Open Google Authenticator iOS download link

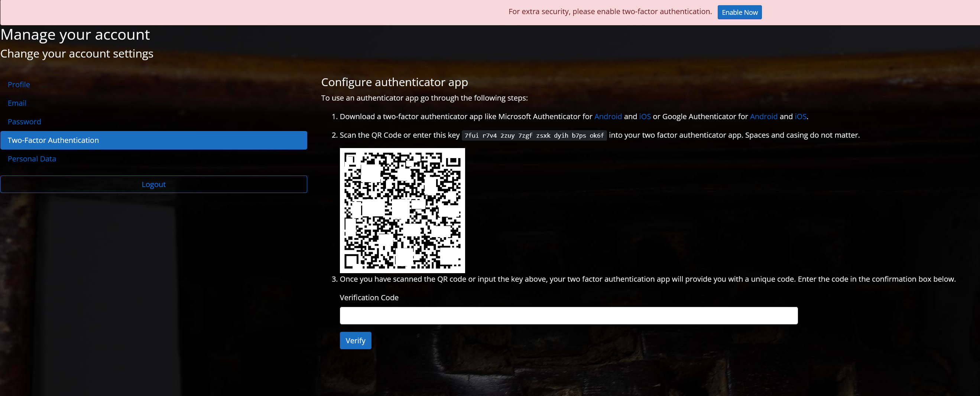(x=800, y=117)
